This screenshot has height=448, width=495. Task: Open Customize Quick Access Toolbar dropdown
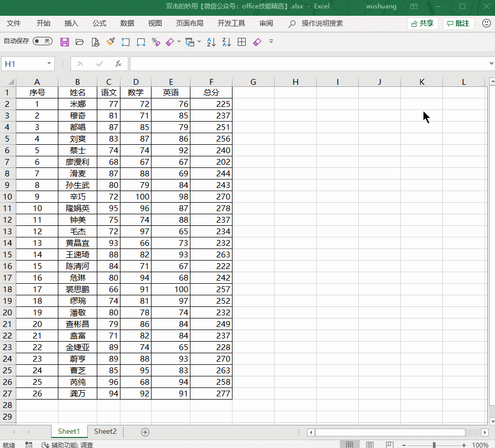coord(271,42)
